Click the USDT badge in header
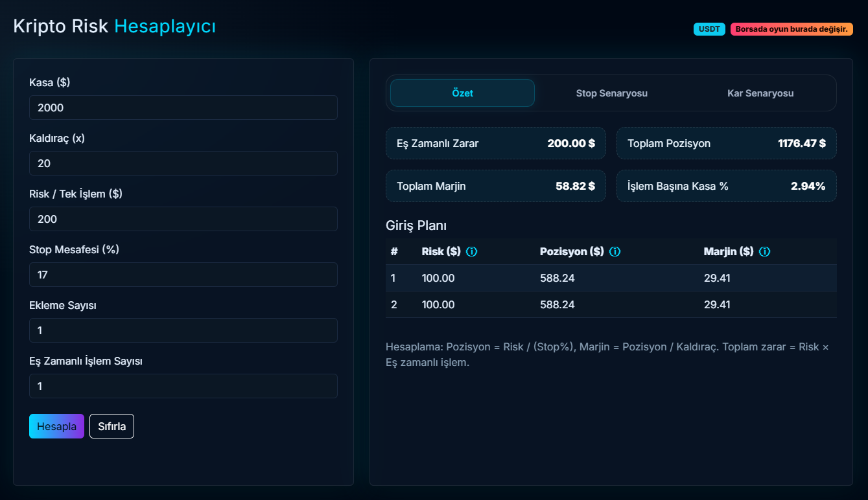 coord(709,29)
